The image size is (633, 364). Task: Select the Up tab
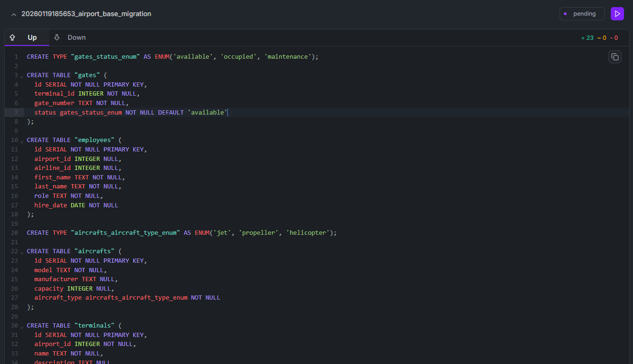click(32, 37)
